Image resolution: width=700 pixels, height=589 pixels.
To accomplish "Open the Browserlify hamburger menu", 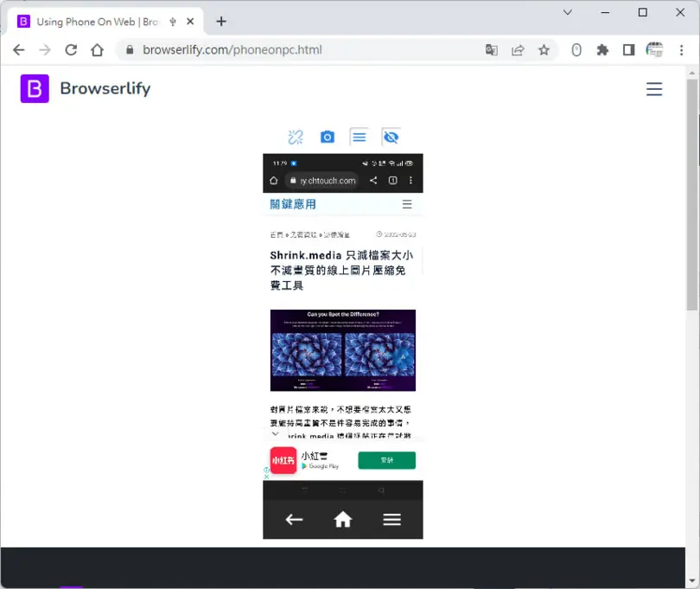I will pyautogui.click(x=654, y=89).
